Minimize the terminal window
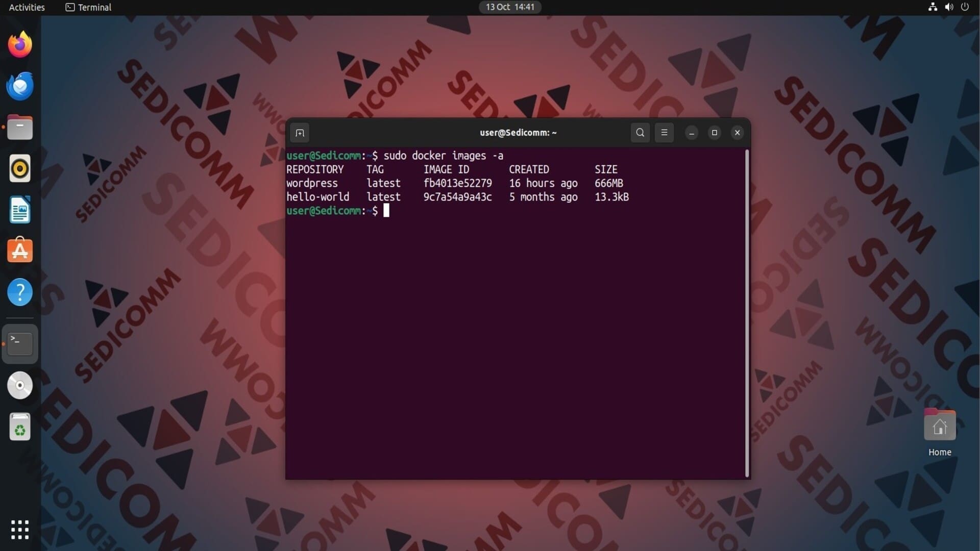 (692, 133)
